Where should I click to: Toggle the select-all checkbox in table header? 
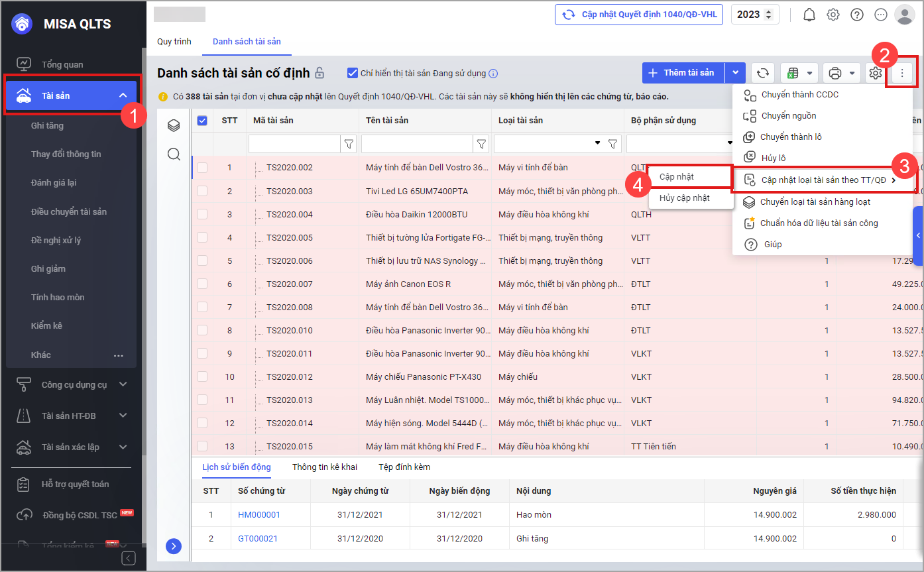pos(203,121)
